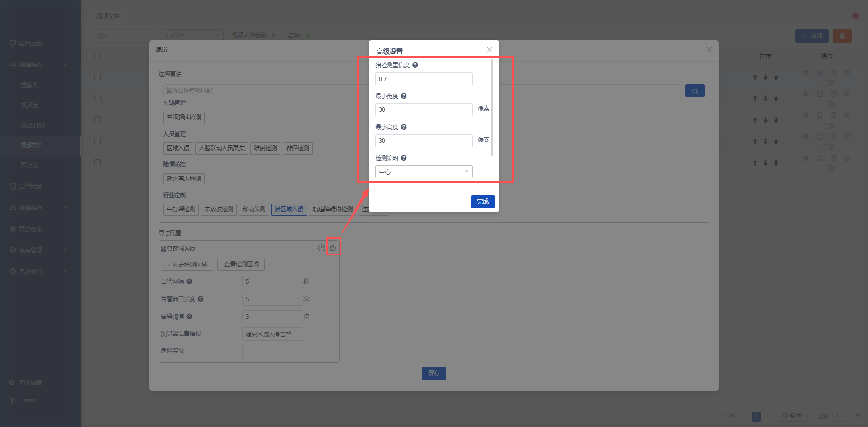
Task: Click the 保存 button
Action: 434,373
